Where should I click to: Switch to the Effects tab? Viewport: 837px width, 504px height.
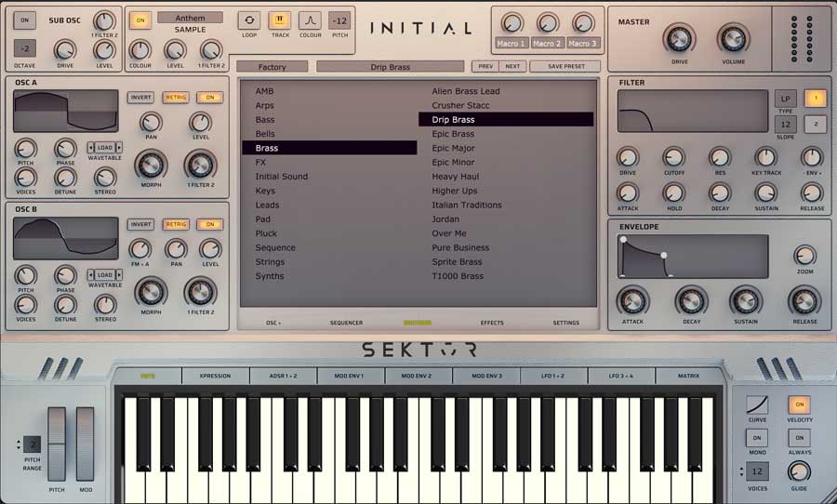pos(492,323)
